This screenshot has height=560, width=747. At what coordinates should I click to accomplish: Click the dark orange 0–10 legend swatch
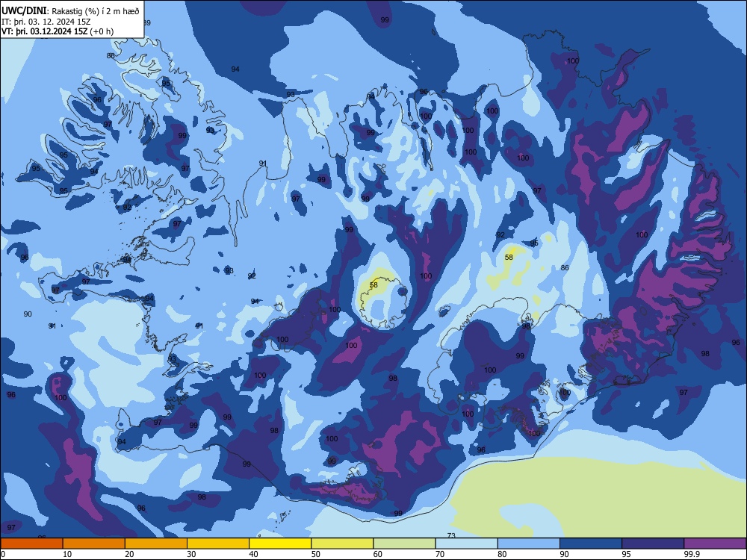coord(31,544)
